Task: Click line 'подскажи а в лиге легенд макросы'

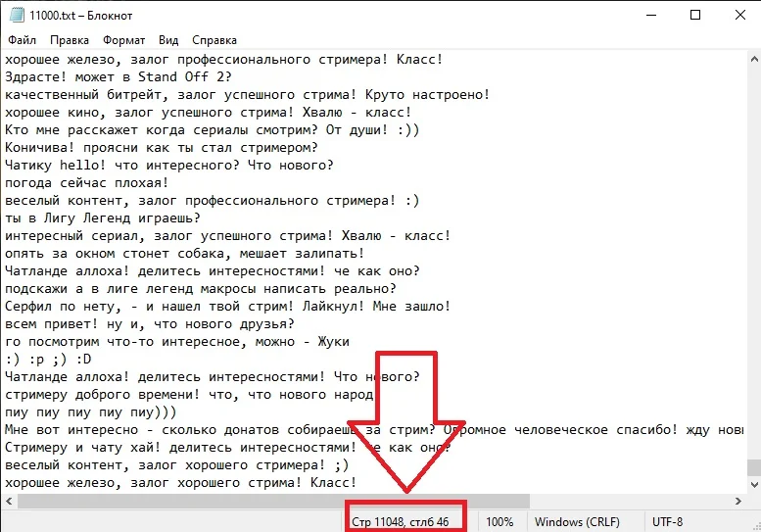Action: [x=201, y=289]
